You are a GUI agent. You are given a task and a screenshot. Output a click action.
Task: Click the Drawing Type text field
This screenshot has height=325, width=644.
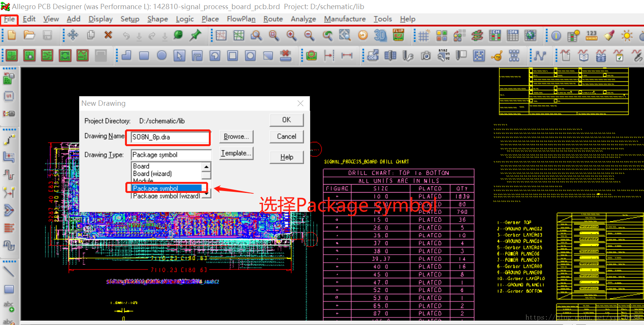coord(171,155)
